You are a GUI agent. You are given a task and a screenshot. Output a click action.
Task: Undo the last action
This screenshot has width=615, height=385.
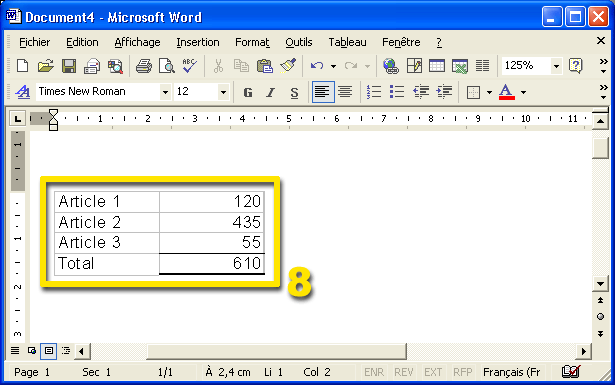click(317, 66)
